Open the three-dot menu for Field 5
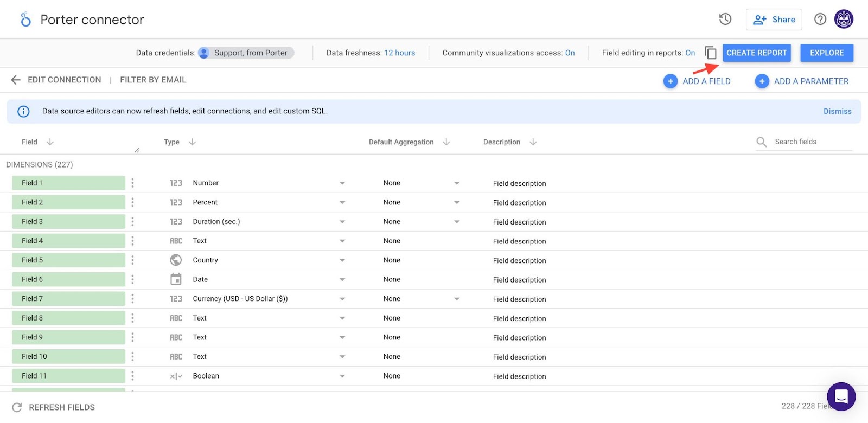The width and height of the screenshot is (868, 423). pos(132,260)
